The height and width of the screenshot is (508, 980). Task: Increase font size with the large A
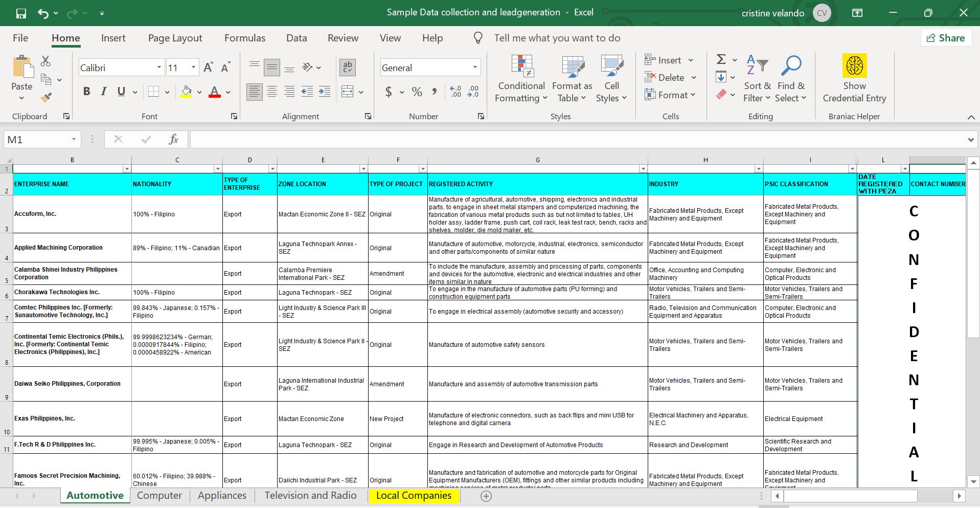coord(208,68)
